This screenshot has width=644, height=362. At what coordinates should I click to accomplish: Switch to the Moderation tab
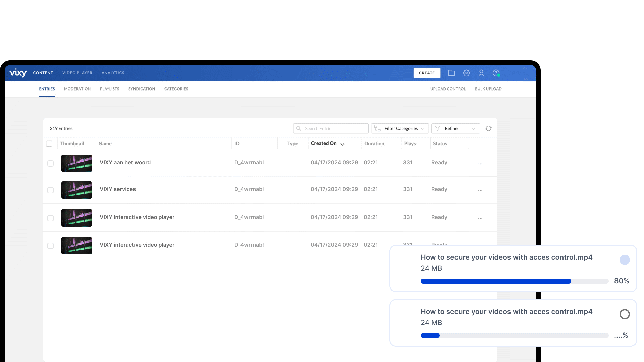(x=77, y=89)
